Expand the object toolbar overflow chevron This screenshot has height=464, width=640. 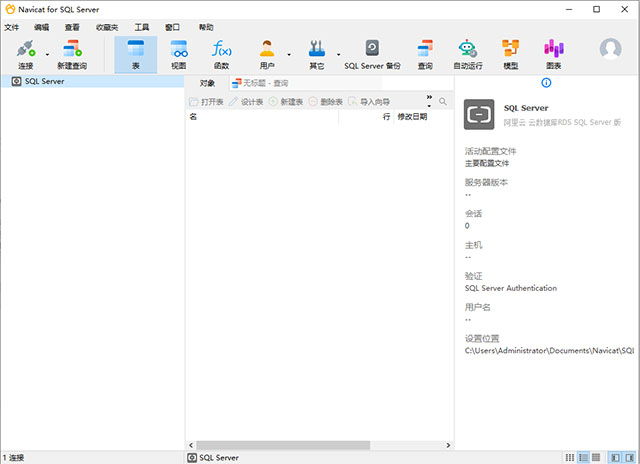pos(429,101)
